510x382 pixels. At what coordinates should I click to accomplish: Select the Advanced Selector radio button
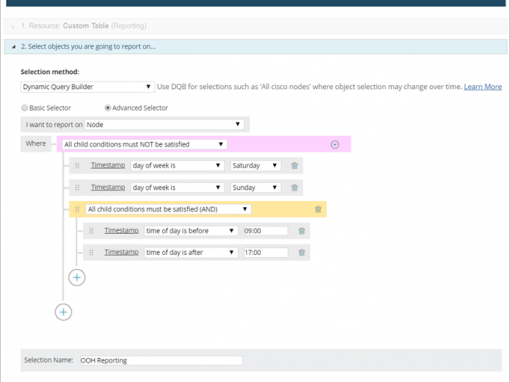tap(108, 108)
